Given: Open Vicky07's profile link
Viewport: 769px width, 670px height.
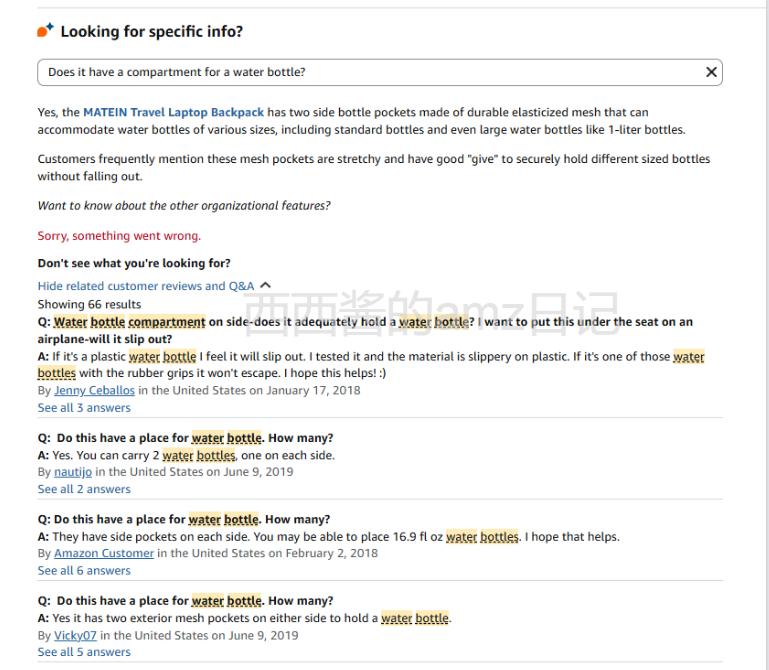Looking at the screenshot, I should (75, 635).
